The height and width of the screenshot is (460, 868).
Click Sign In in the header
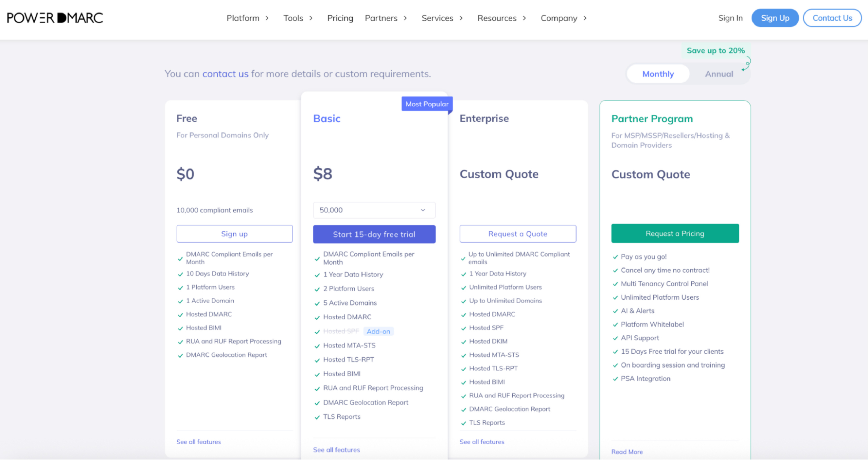pos(730,18)
